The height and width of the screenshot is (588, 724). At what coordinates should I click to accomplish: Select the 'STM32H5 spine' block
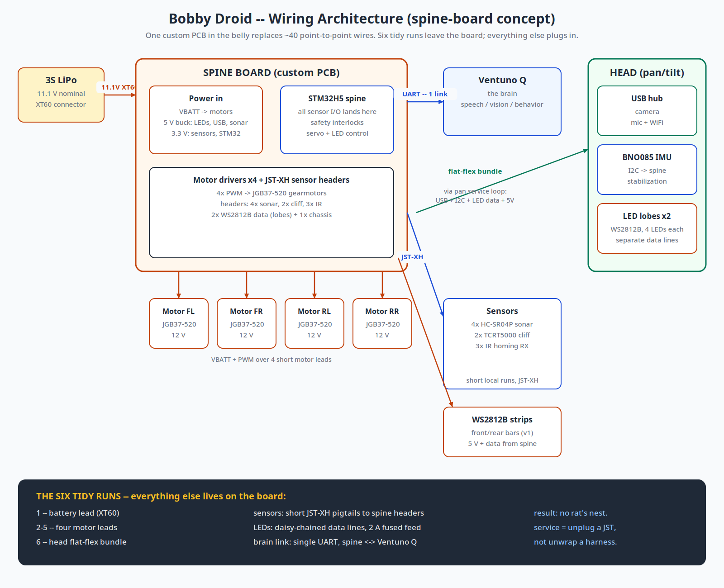tap(337, 120)
